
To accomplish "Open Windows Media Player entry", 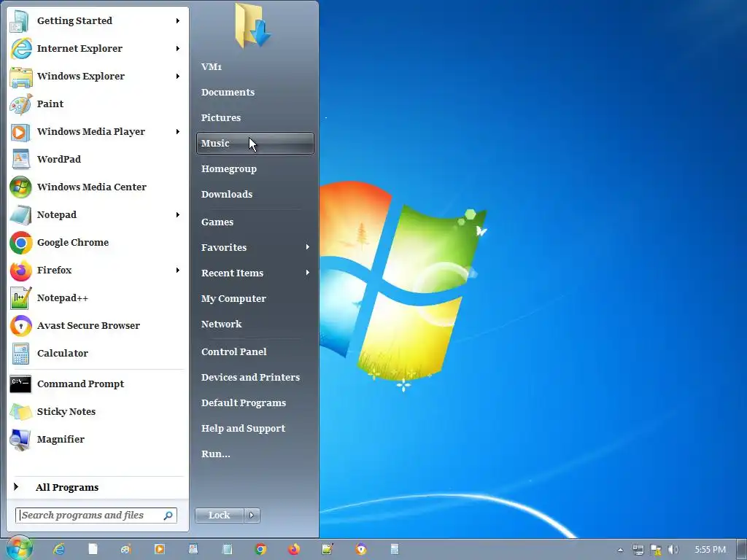I will point(98,131).
